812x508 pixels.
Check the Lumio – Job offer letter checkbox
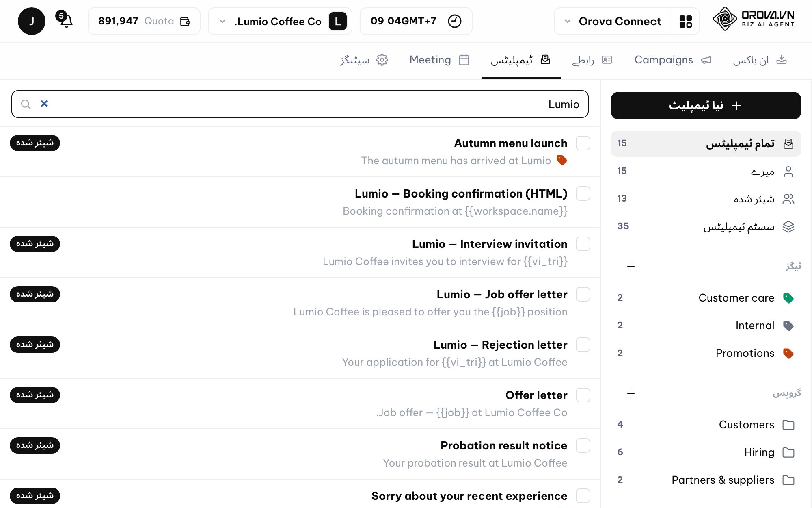pyautogui.click(x=583, y=294)
